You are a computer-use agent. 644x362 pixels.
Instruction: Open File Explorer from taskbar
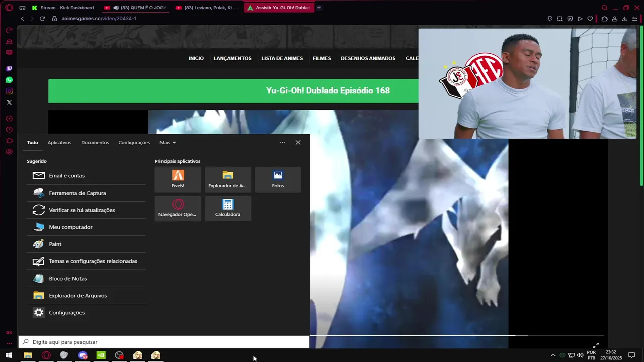point(28,355)
